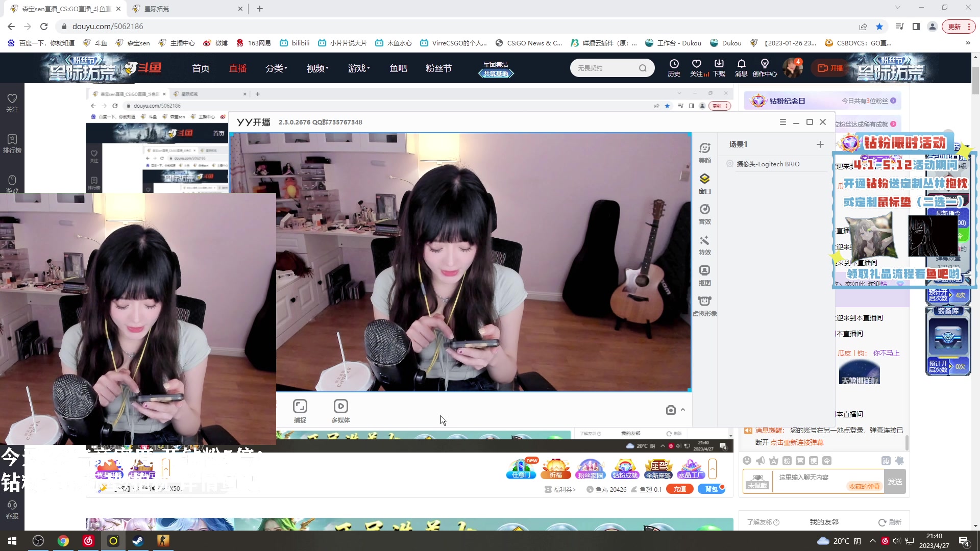Click the emoji smiley icon above chat input

[747, 461]
